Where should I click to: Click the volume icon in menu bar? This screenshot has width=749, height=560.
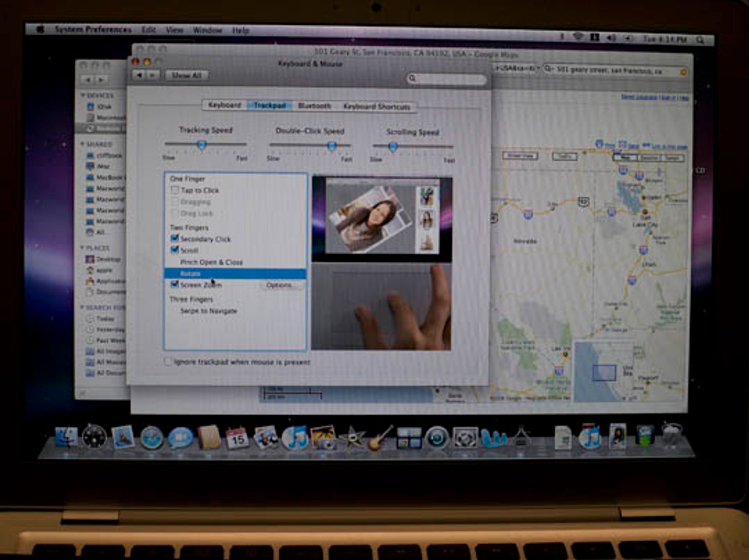611,38
